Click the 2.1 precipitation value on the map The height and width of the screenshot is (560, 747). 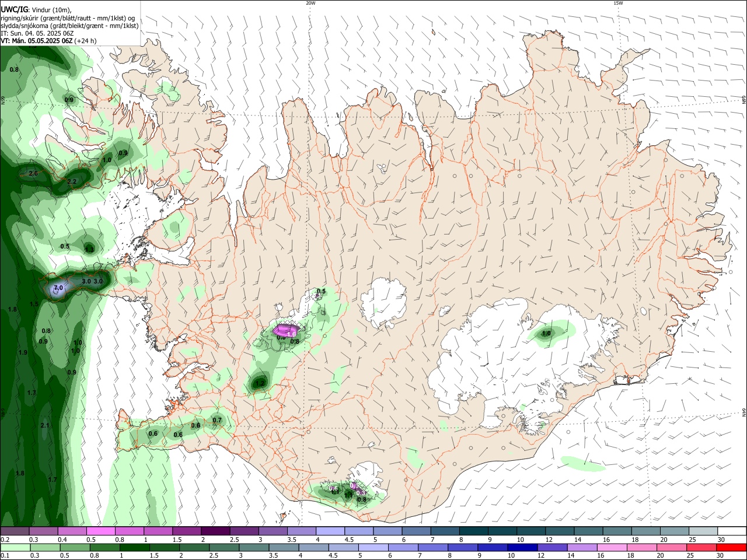tap(45, 425)
